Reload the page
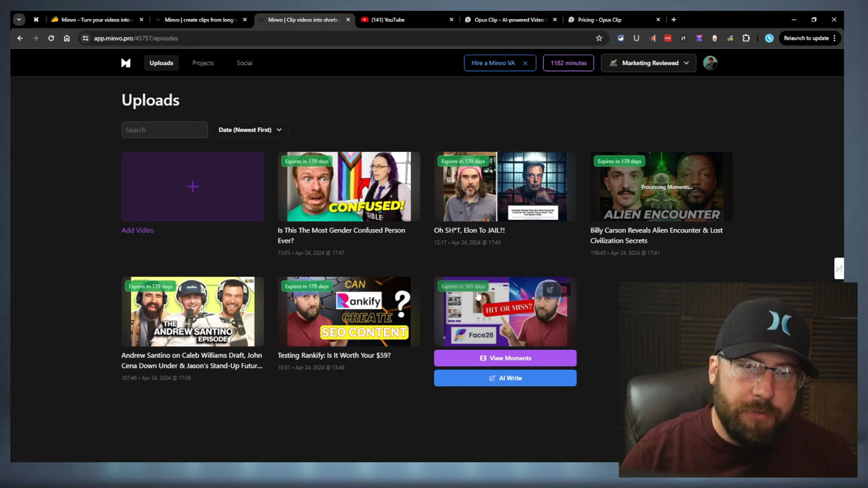The height and width of the screenshot is (488, 868). [51, 38]
